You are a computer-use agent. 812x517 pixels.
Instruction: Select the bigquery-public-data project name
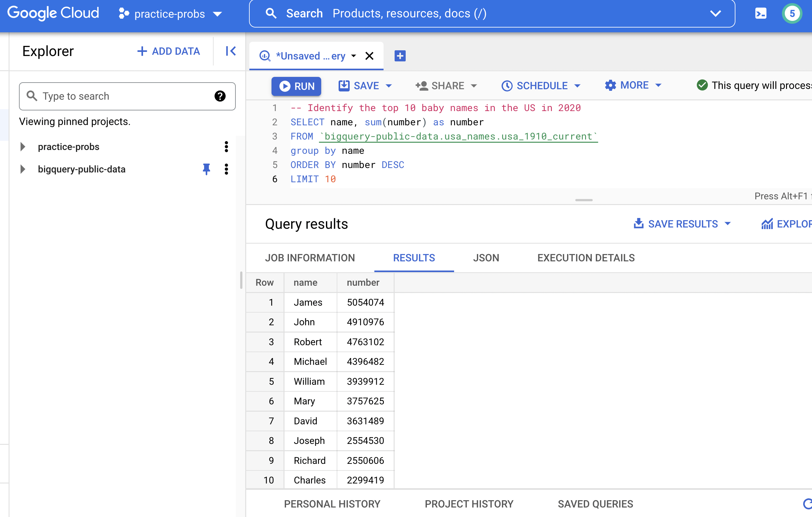point(82,169)
